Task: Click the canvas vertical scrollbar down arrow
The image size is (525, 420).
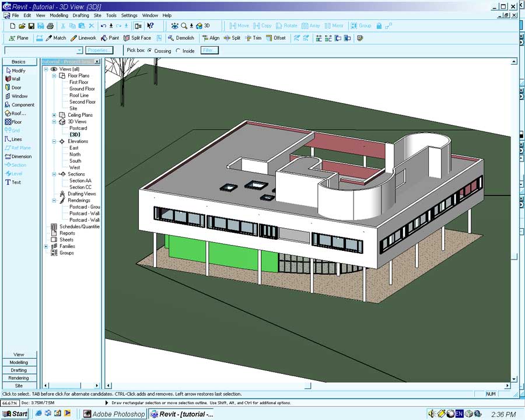Action: coord(514,379)
